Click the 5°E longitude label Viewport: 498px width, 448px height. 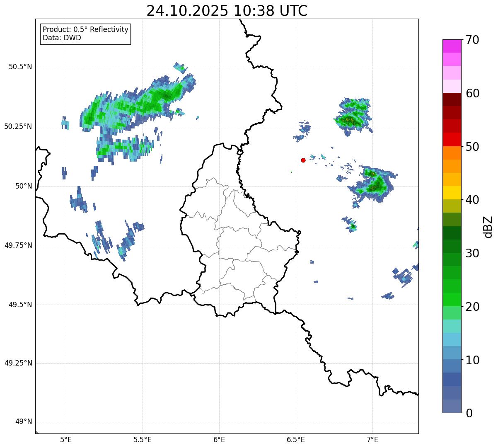66,439
